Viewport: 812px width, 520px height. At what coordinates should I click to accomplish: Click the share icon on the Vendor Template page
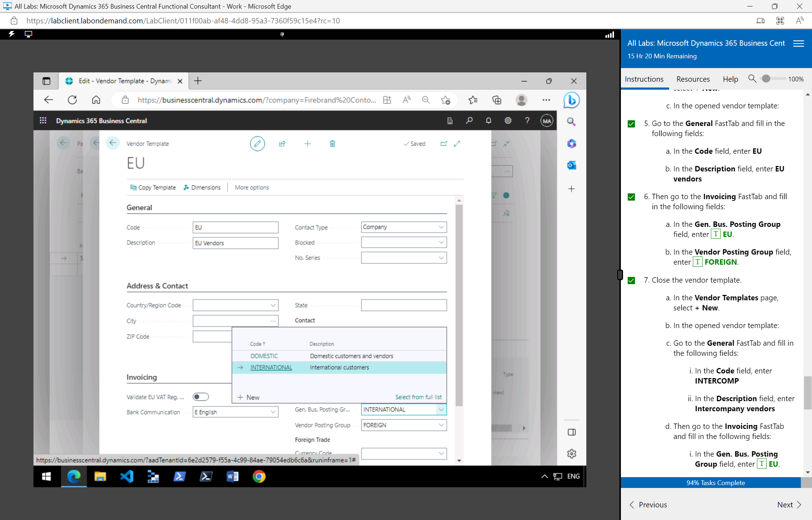tap(282, 143)
